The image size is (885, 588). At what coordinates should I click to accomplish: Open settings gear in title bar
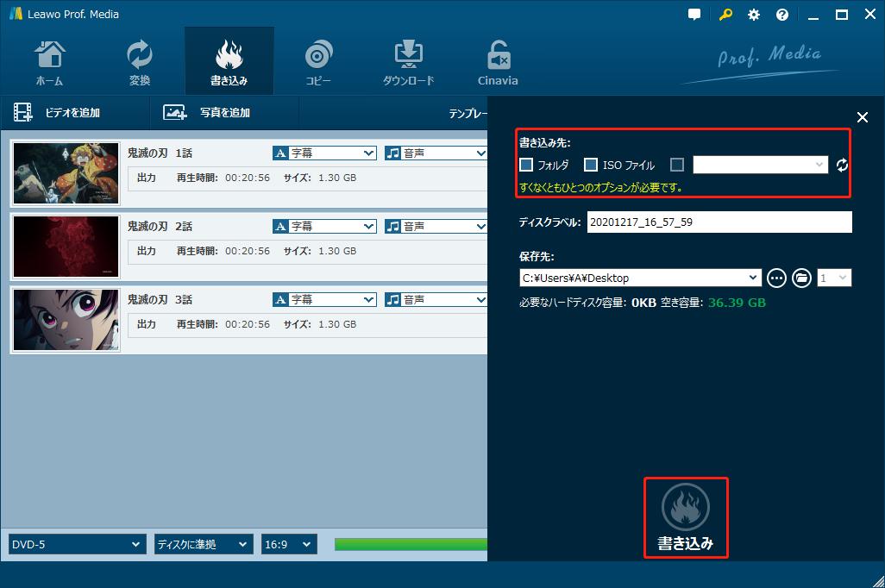pos(754,15)
